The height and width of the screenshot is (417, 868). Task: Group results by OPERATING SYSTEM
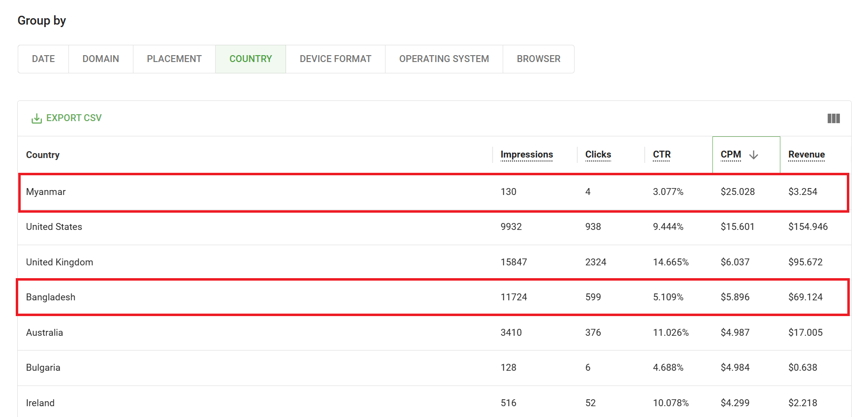(x=444, y=59)
